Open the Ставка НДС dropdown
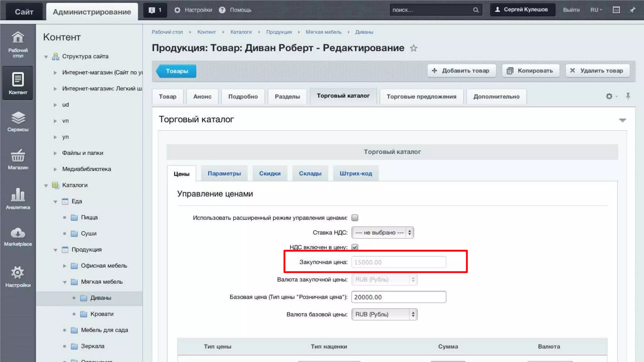This screenshot has width=644, height=362. pyautogui.click(x=382, y=233)
